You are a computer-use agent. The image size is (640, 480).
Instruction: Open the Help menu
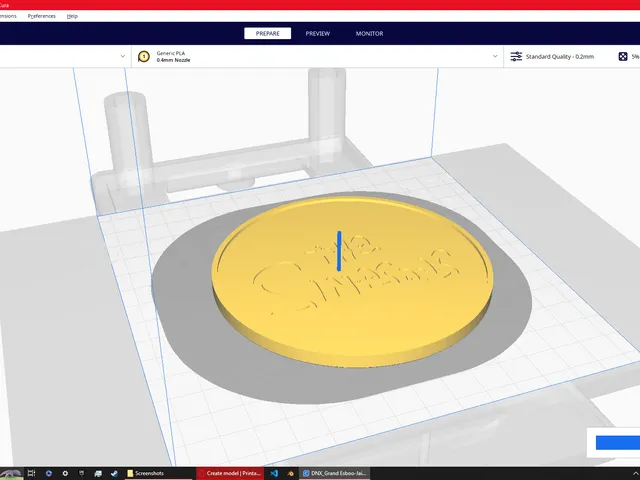pos(72,16)
